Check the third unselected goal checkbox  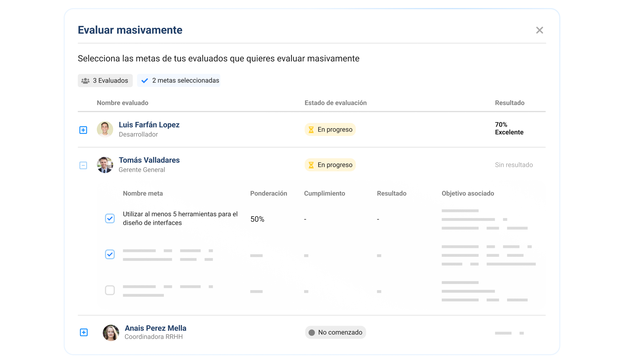(x=110, y=290)
